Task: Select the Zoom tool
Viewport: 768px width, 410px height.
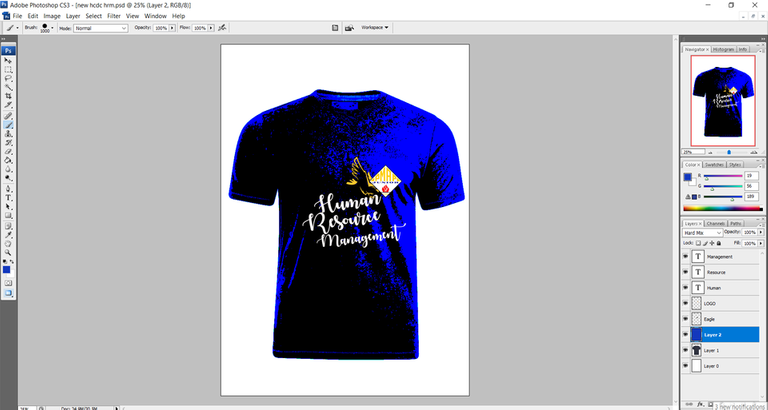Action: click(x=8, y=253)
